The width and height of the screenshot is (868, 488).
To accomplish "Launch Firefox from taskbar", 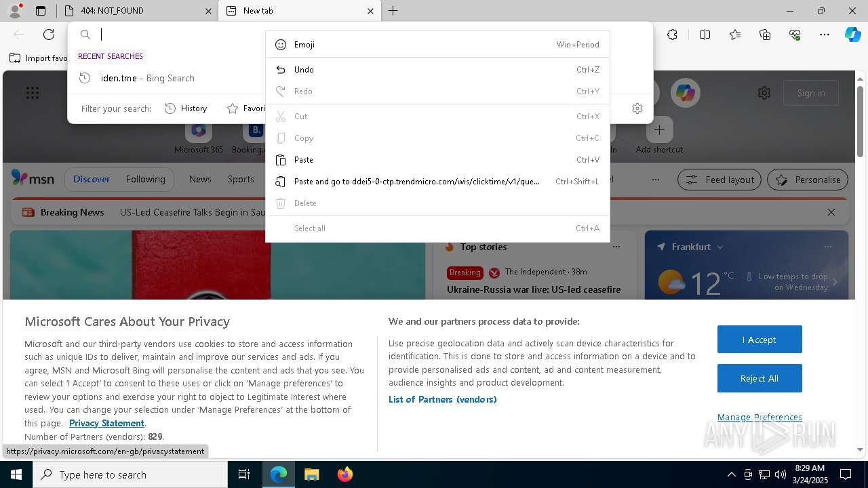I will 344,474.
